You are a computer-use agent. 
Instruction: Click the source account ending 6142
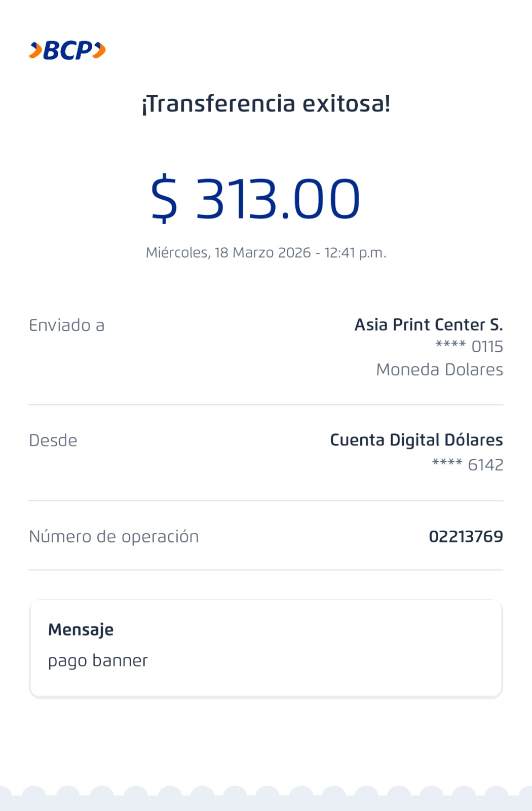pyautogui.click(x=468, y=464)
